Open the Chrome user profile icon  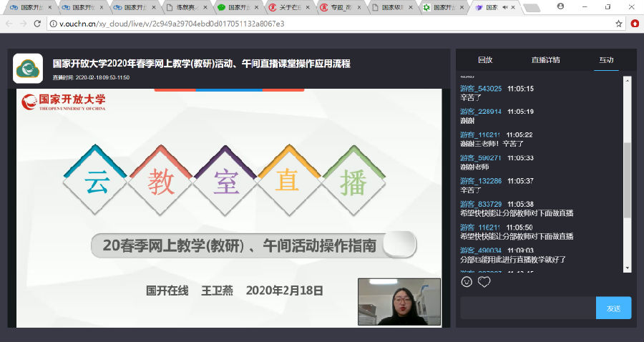(560, 6)
